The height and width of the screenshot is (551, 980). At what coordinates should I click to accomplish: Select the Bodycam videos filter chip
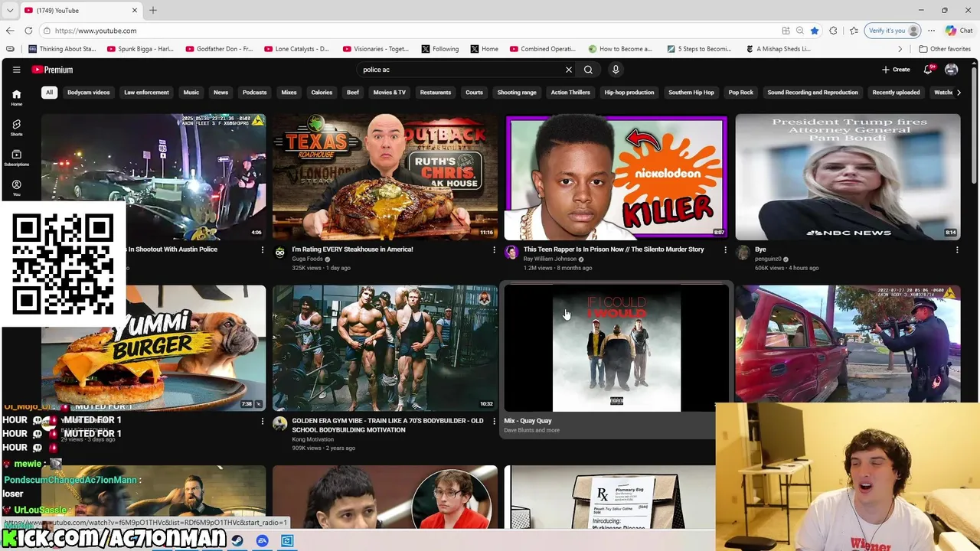pos(88,93)
